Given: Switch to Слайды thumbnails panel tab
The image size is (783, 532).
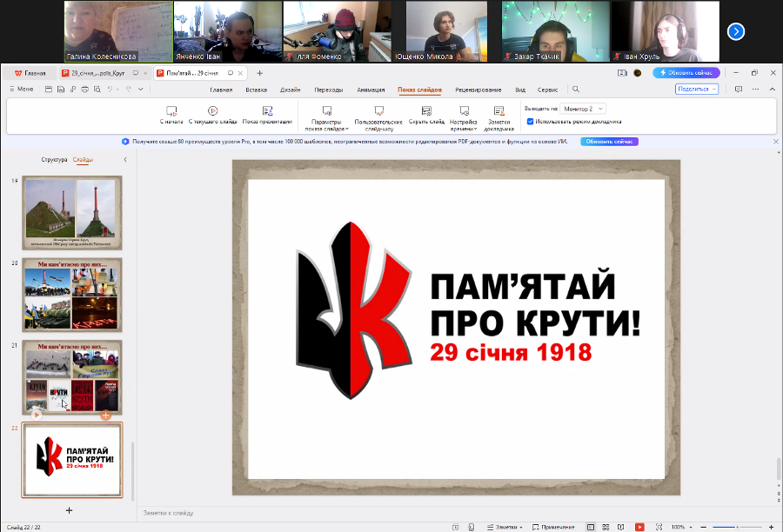Looking at the screenshot, I should point(83,160).
